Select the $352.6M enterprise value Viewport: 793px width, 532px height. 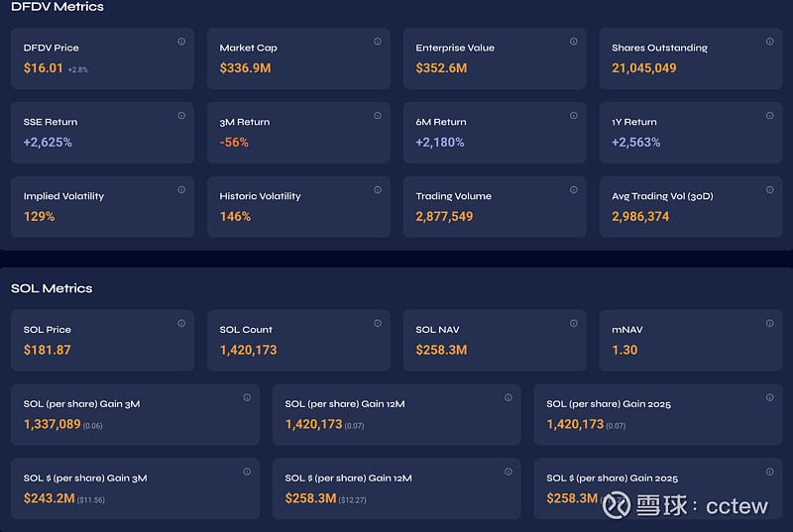point(441,68)
